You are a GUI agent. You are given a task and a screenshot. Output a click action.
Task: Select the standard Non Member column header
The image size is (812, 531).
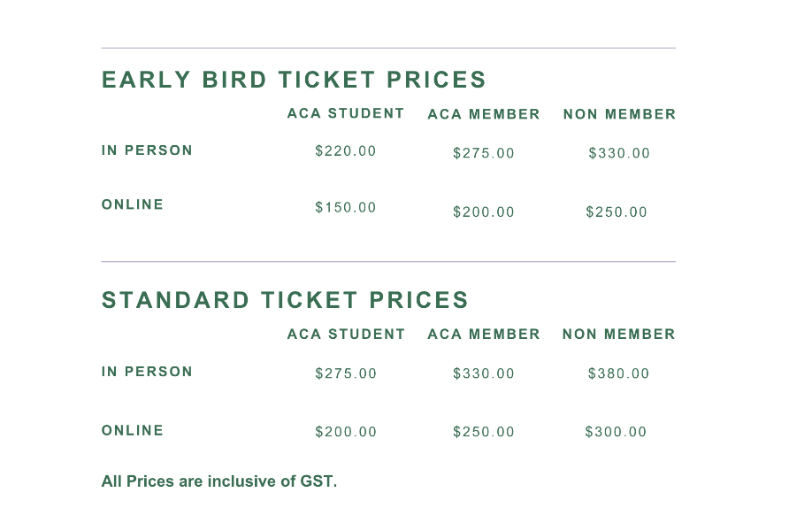[619, 335]
